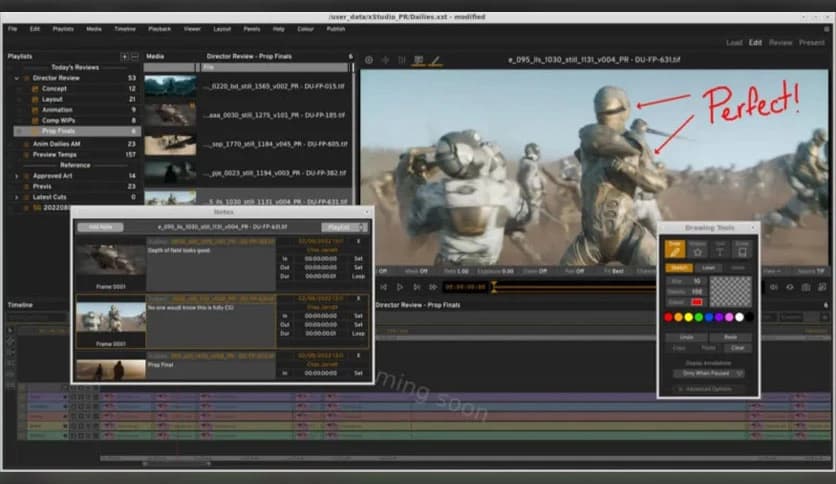Open the Playlists menu

coord(63,29)
